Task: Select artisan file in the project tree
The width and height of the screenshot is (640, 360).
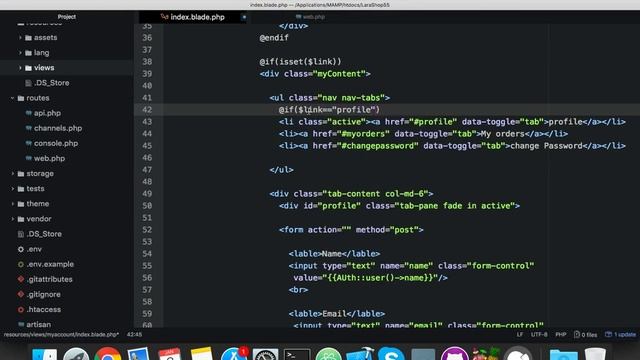Action: (x=39, y=324)
